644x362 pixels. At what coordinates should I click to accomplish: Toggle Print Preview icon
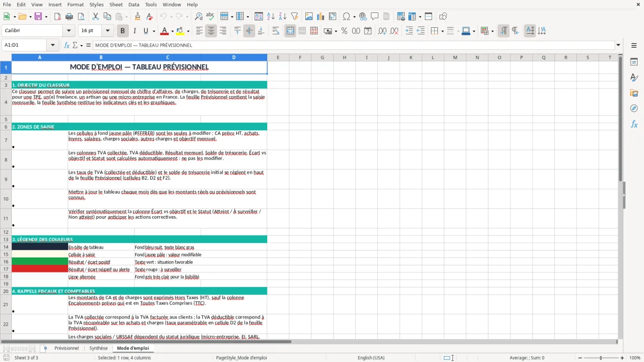(81, 17)
